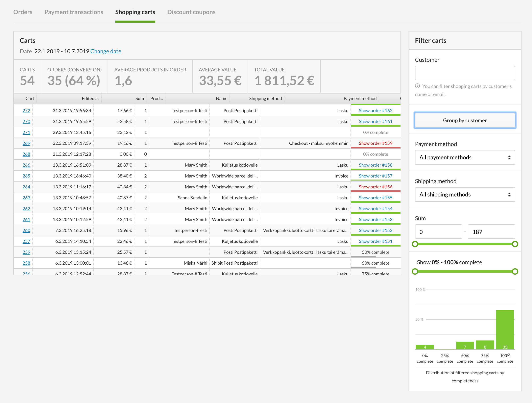Click Show order #152
The width and height of the screenshot is (532, 403).
pyautogui.click(x=376, y=230)
